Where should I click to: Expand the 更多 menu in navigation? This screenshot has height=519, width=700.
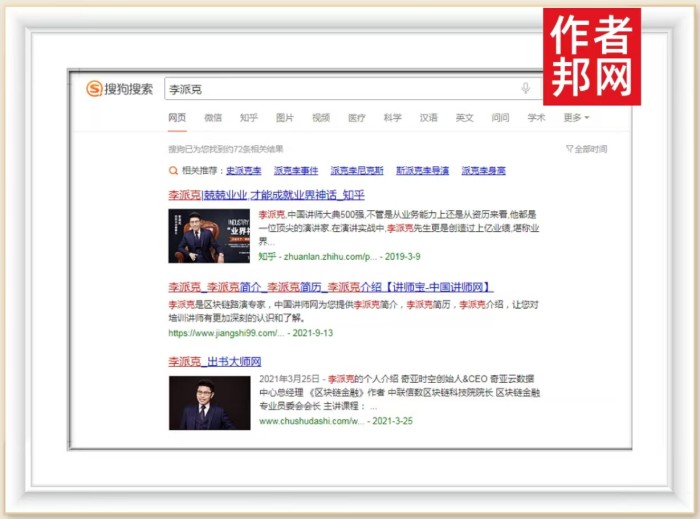click(x=575, y=118)
